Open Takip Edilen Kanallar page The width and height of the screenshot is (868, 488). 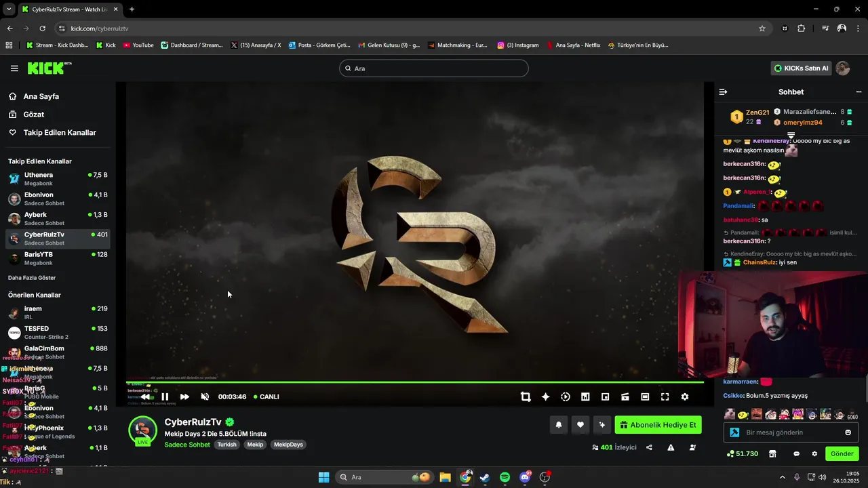tap(60, 133)
